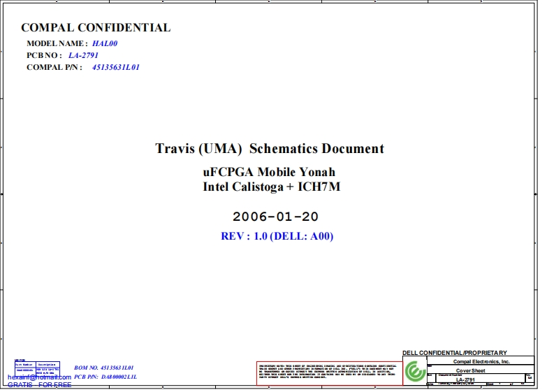Screen dimensions: 554x392
Task: Click the COMPAL P/N label
Action: [54, 67]
